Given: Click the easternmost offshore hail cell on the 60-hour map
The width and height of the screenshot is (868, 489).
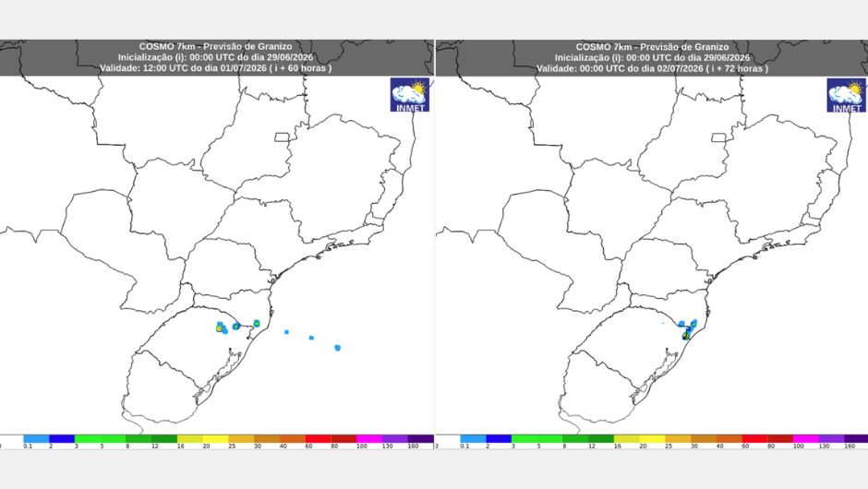Looking at the screenshot, I should [337, 348].
